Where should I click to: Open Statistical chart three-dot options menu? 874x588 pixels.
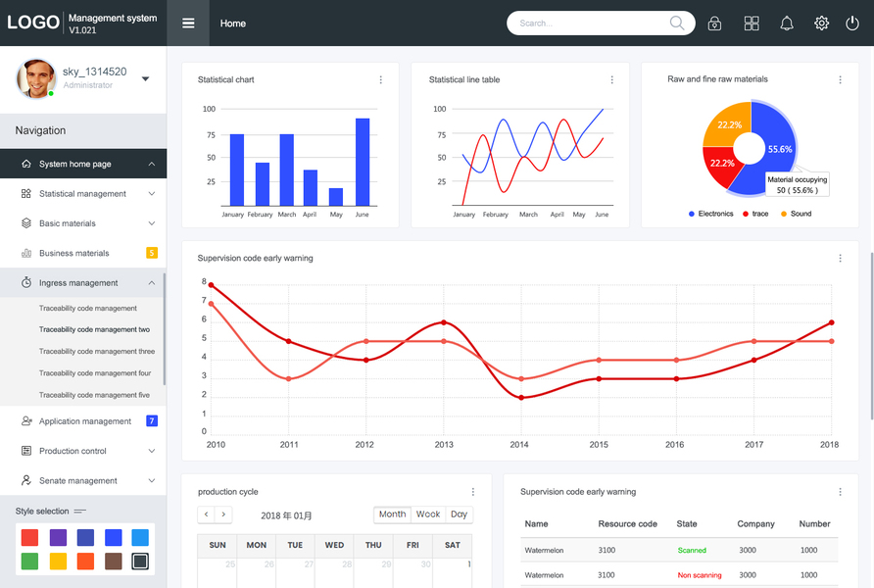(381, 79)
